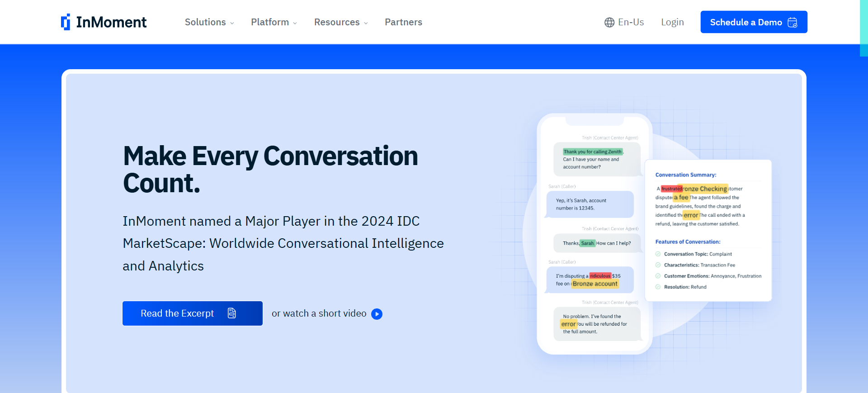Viewport: 868px width, 393px height.
Task: Click the teal page scroll indicator
Action: coord(863,28)
